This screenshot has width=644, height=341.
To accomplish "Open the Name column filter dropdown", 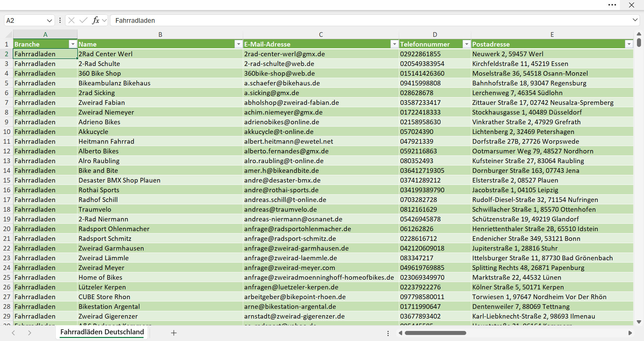I will [238, 44].
